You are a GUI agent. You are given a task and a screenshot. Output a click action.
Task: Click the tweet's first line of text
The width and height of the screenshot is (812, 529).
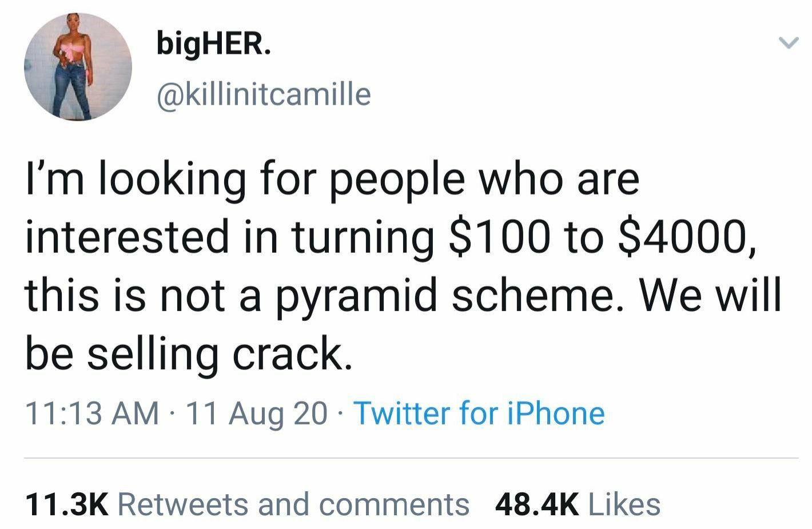coord(332,178)
